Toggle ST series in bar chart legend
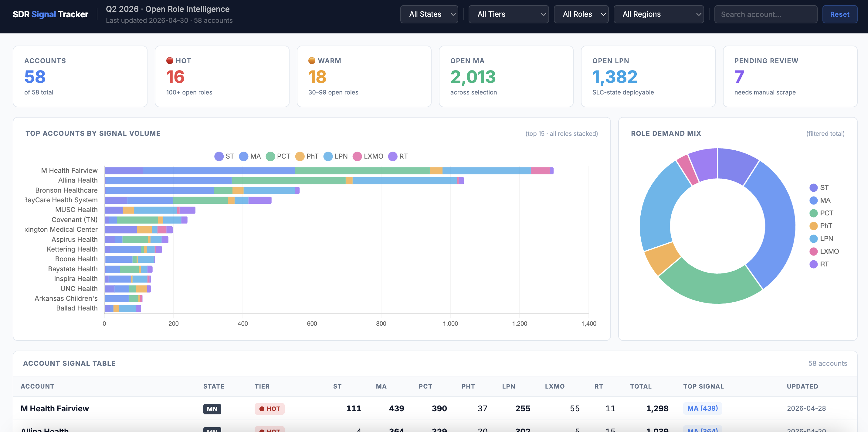Viewport: 868px width, 432px height. tap(224, 156)
